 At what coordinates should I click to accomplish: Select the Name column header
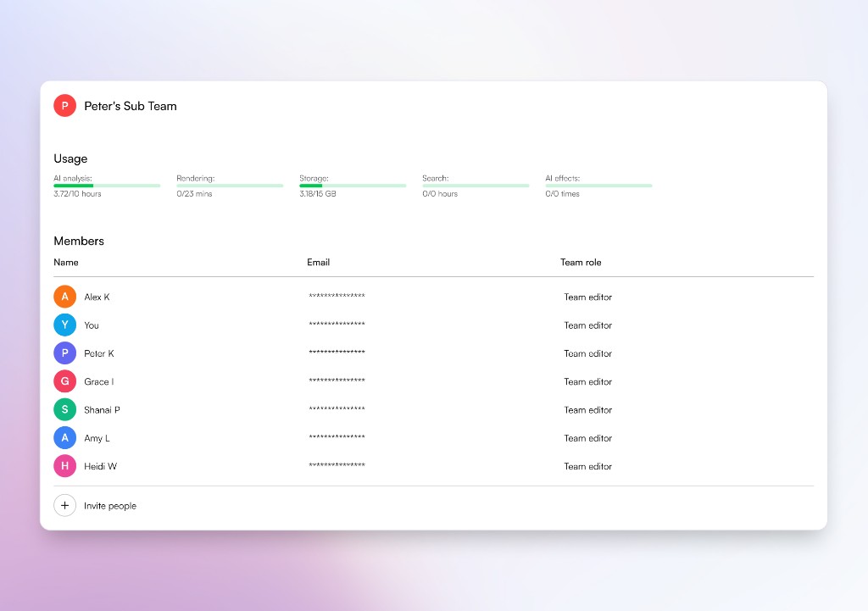66,262
